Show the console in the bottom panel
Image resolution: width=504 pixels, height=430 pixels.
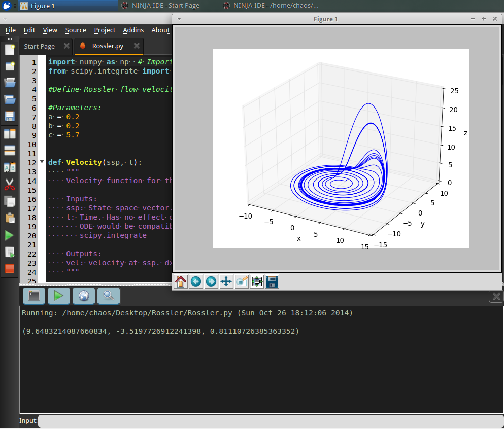click(x=33, y=296)
